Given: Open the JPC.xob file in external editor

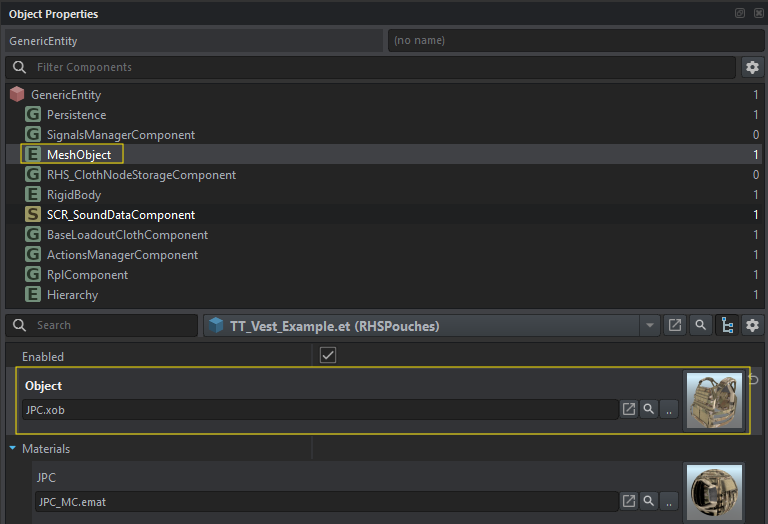Looking at the screenshot, I should (629, 409).
